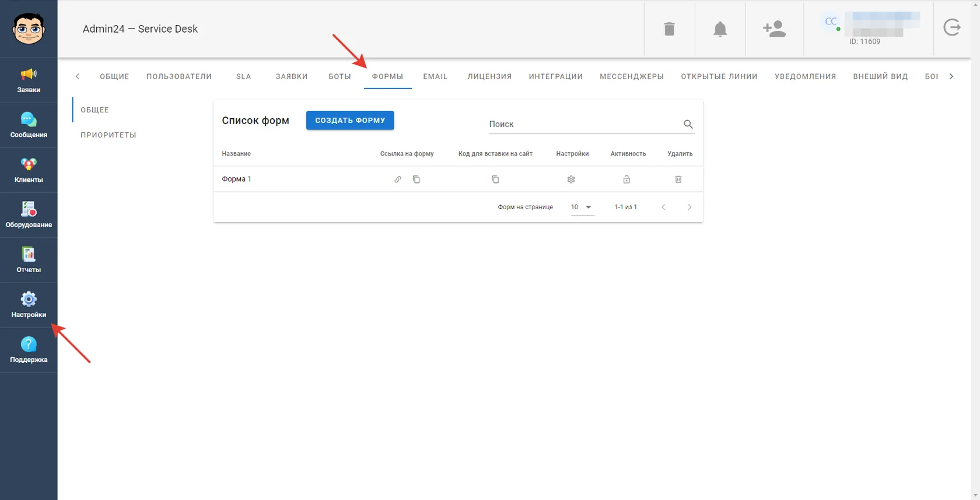Open the Сообщения sidebar icon

29,125
